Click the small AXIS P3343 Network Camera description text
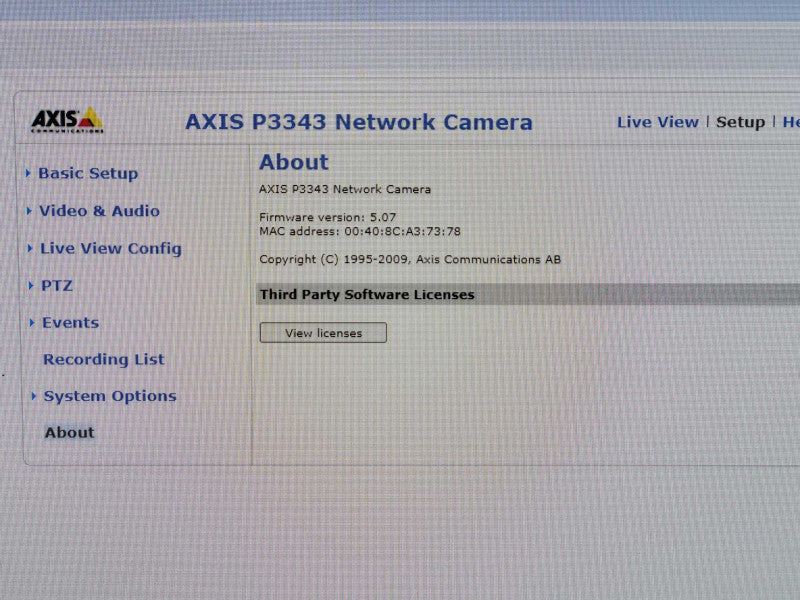The image size is (800, 600). click(345, 189)
